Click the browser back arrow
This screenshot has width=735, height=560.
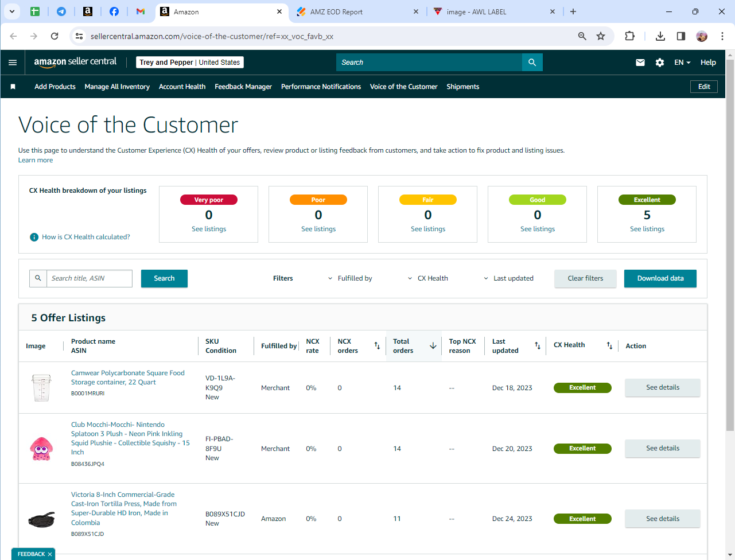point(14,36)
